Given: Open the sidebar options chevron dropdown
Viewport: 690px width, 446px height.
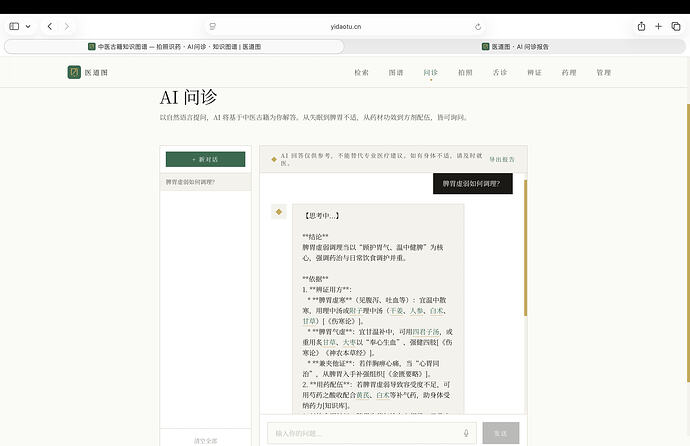Looking at the screenshot, I should pyautogui.click(x=28, y=26).
